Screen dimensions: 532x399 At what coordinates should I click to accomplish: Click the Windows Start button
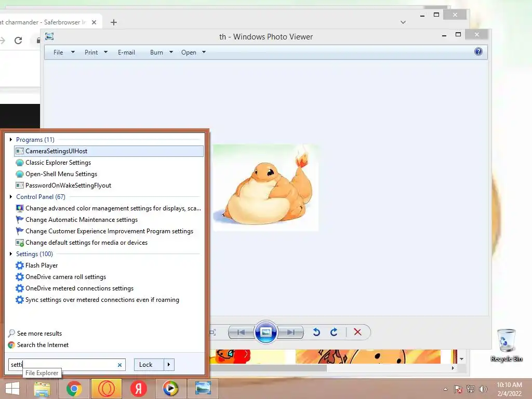point(12,389)
